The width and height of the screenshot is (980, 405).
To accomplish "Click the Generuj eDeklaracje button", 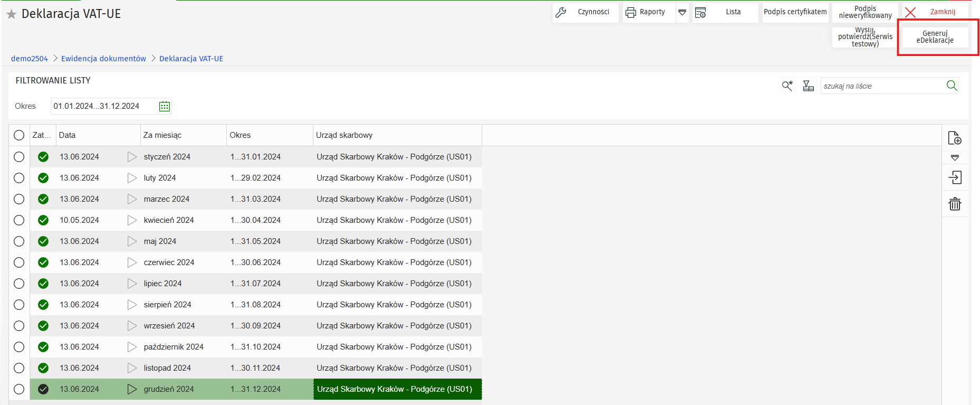I will click(935, 37).
